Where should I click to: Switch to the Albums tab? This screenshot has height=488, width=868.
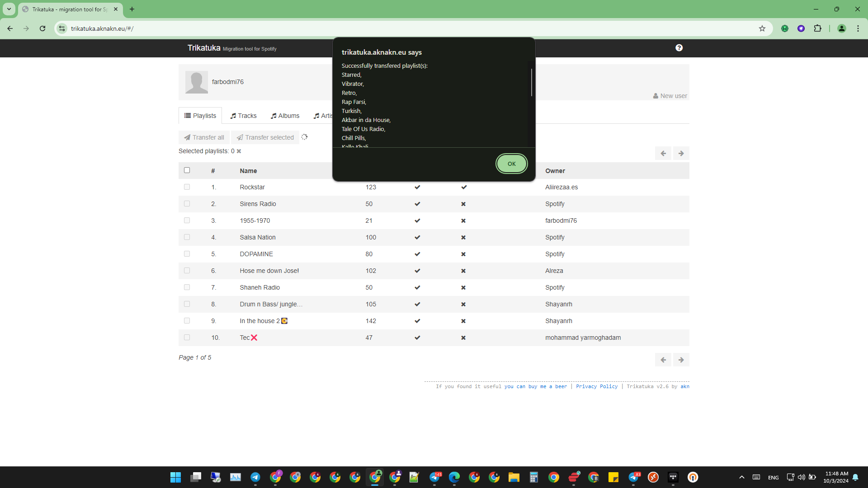tap(285, 116)
